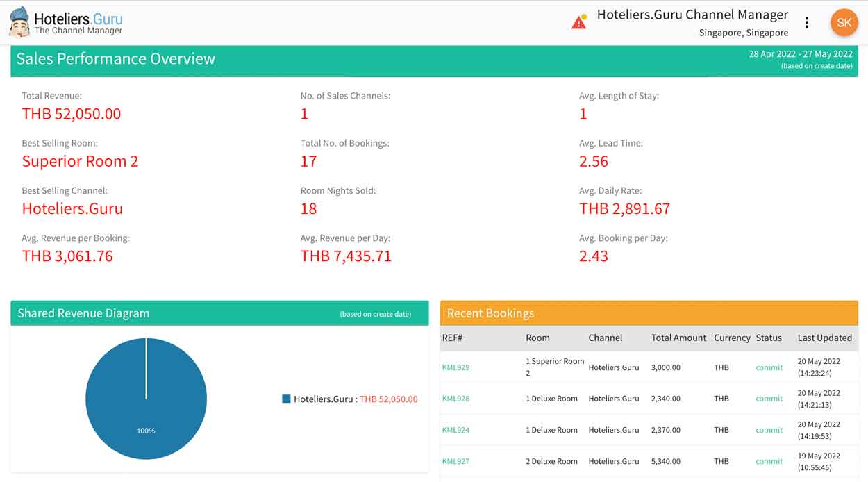Click the Hoteliers.Guru logo mascot
868x482 pixels.
point(19,22)
